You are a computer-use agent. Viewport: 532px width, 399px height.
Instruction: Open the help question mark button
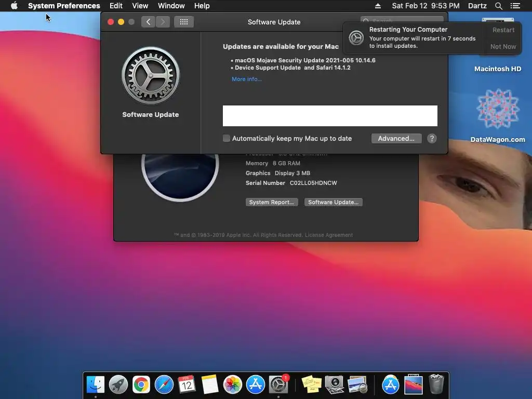point(432,138)
